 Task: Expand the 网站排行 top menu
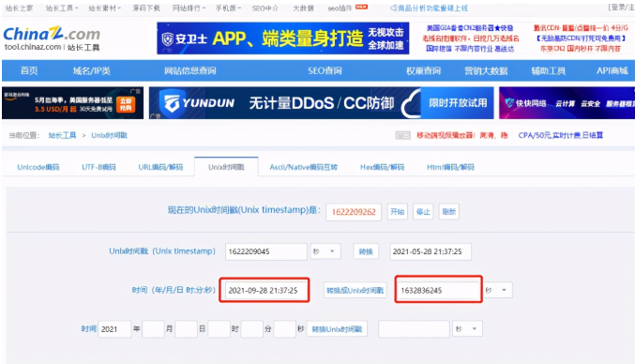pyautogui.click(x=189, y=8)
